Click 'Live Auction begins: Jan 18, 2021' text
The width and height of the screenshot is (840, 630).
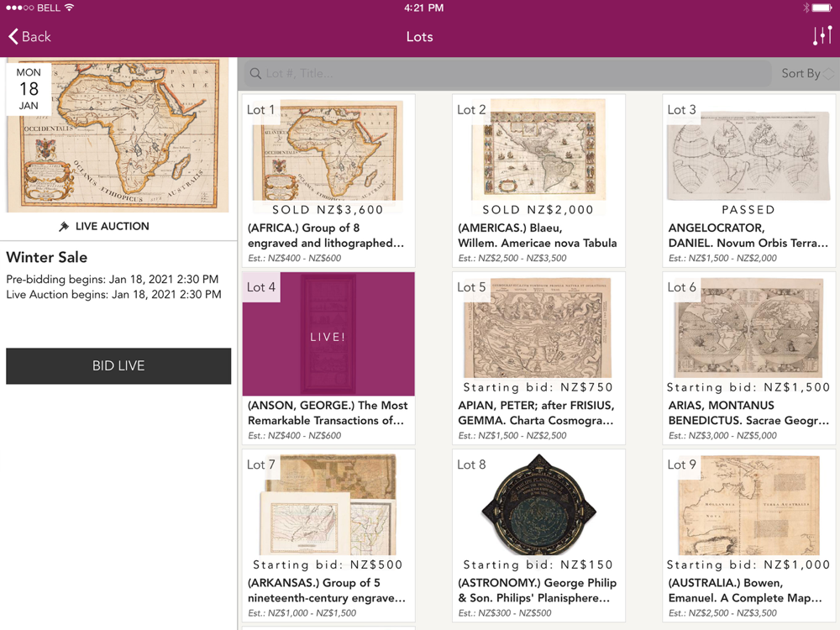click(113, 295)
